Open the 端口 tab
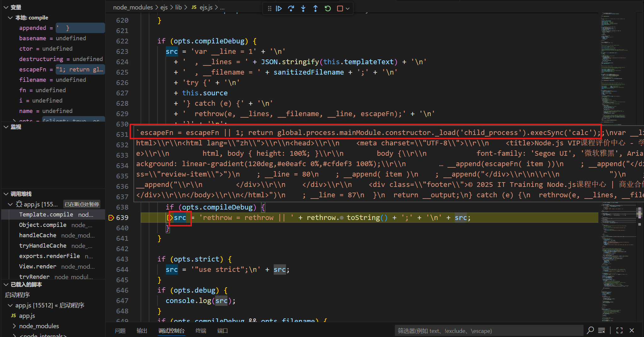This screenshot has height=337, width=644. (222, 331)
